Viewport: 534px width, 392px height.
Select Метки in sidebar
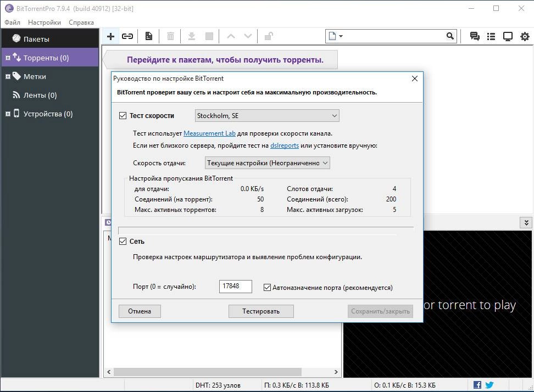click(50, 76)
